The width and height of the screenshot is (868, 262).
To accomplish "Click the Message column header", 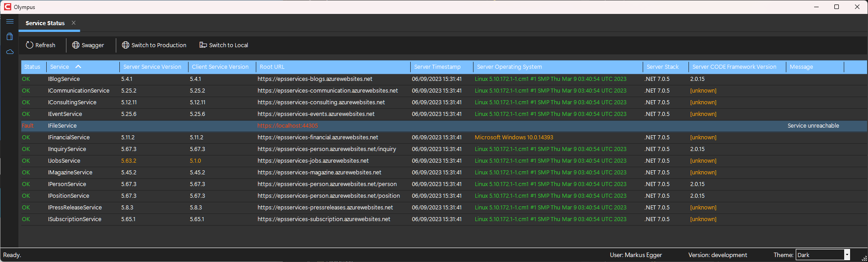I will tap(801, 67).
